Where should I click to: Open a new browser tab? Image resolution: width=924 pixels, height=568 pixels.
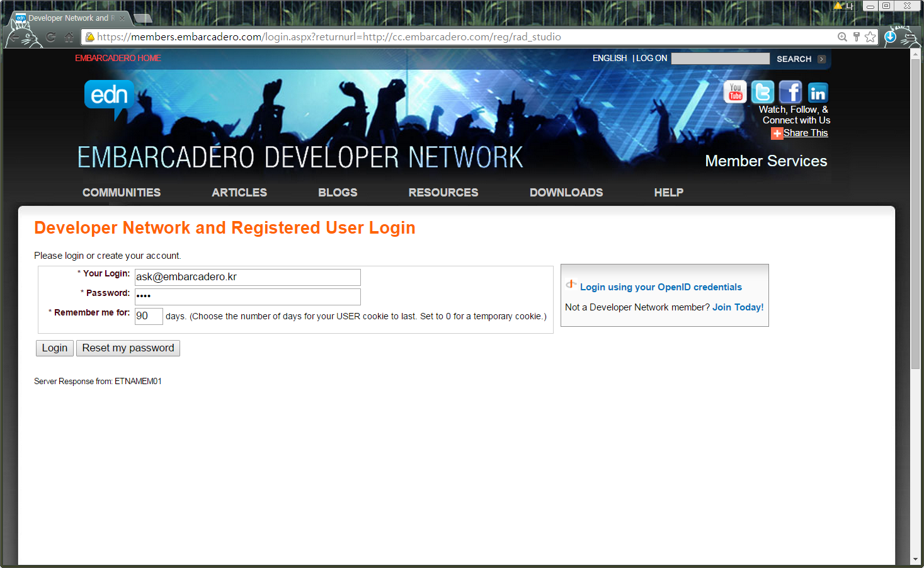(x=143, y=18)
